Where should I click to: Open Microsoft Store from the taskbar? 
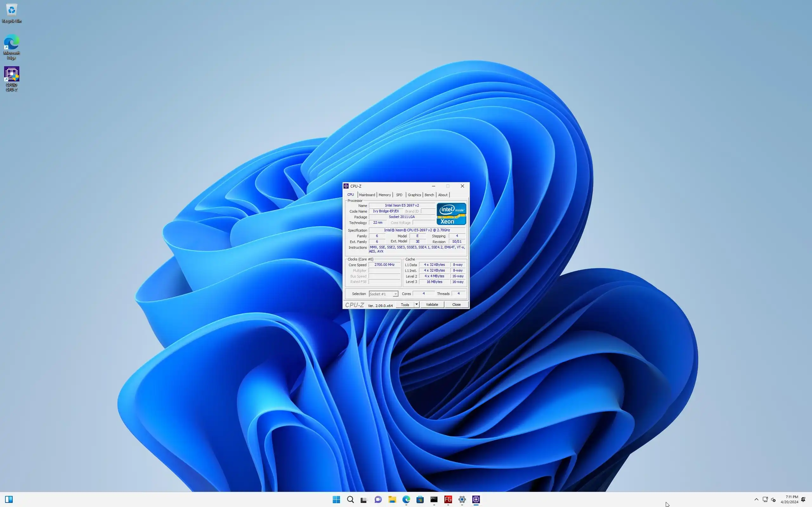point(420,499)
